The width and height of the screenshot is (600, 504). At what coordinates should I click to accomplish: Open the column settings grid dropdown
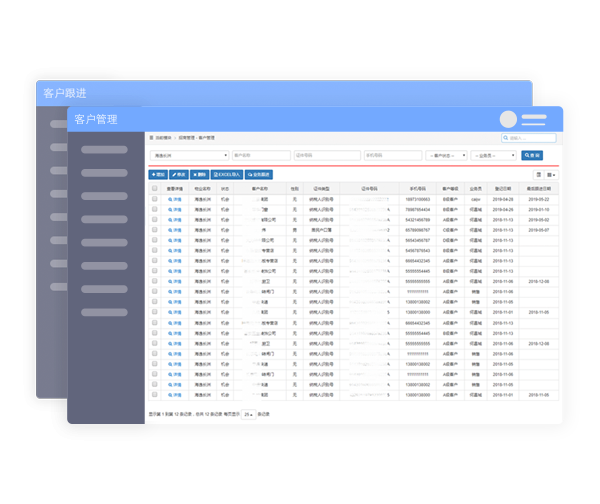(x=551, y=174)
